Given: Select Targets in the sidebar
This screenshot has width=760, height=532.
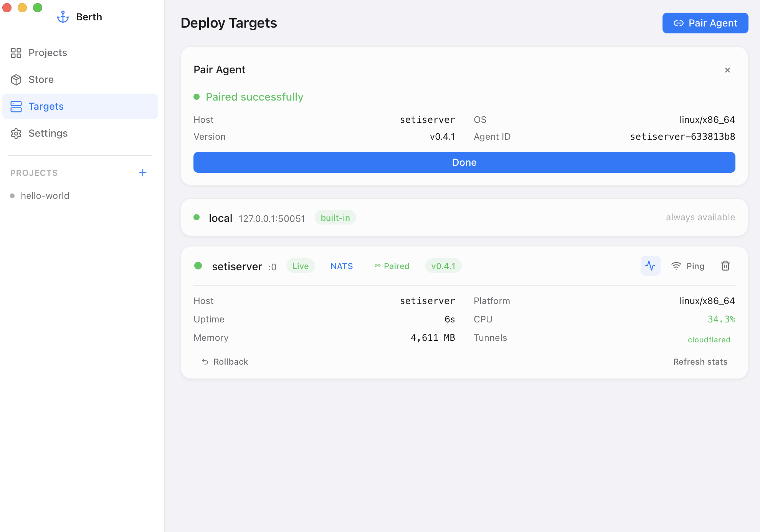Looking at the screenshot, I should (46, 106).
